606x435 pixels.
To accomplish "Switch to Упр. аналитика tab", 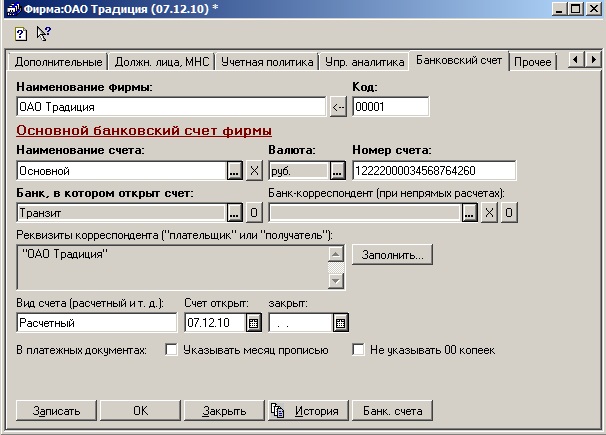I will click(x=364, y=62).
